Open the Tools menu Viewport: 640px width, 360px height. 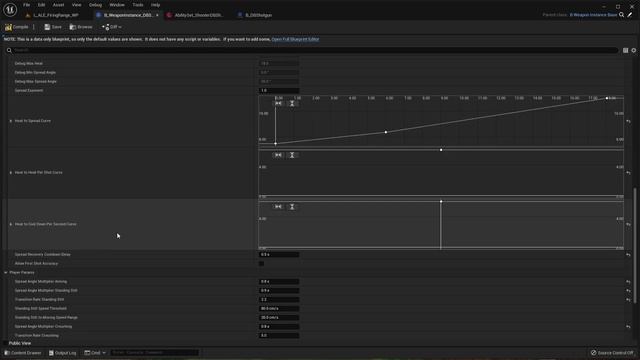coord(138,5)
